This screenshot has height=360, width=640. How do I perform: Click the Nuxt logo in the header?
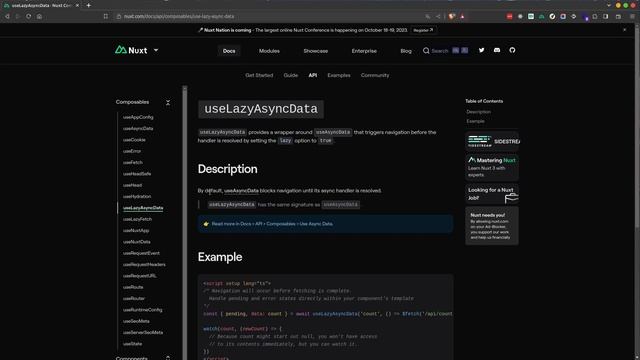coord(131,50)
